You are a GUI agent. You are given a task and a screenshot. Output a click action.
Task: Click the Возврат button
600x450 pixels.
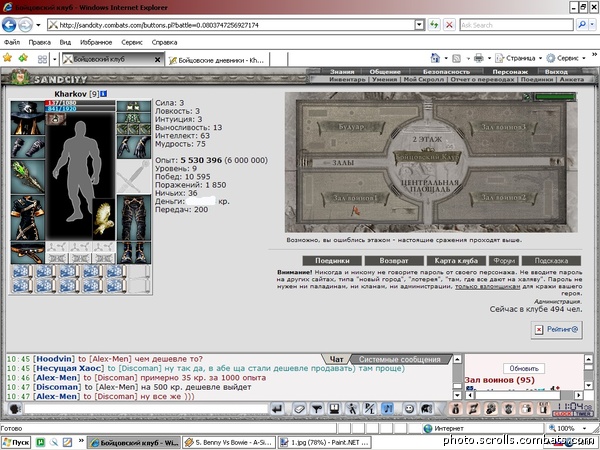point(394,261)
